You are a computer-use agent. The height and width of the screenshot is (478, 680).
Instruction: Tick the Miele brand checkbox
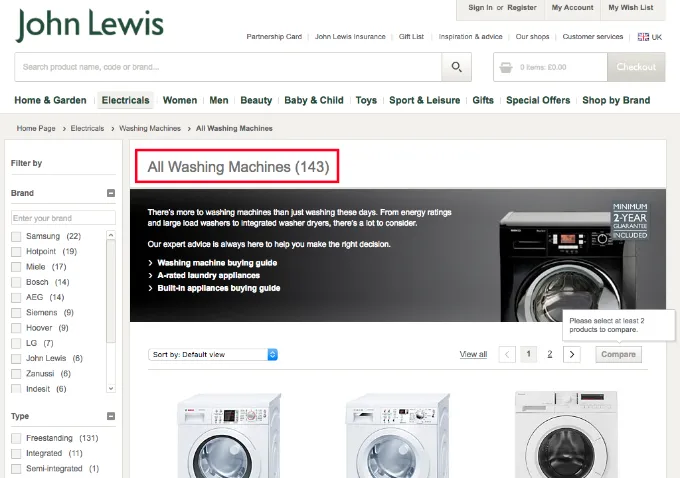coord(16,267)
